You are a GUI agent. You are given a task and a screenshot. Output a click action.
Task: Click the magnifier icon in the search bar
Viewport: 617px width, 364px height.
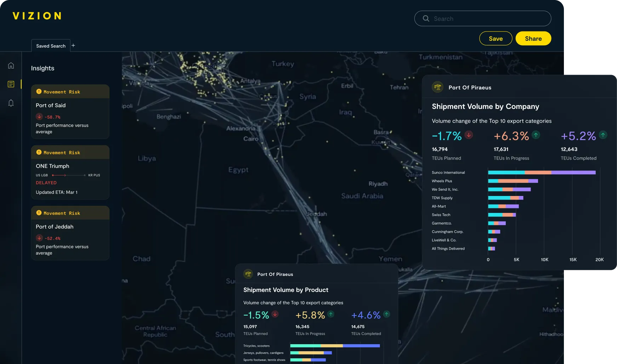[x=426, y=18]
